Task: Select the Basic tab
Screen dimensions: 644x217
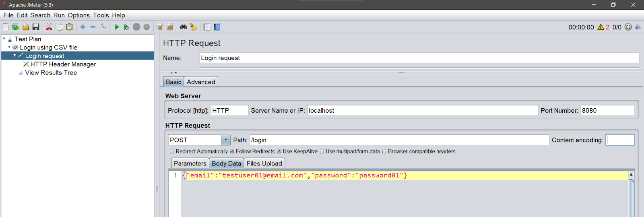Action: 173,82
